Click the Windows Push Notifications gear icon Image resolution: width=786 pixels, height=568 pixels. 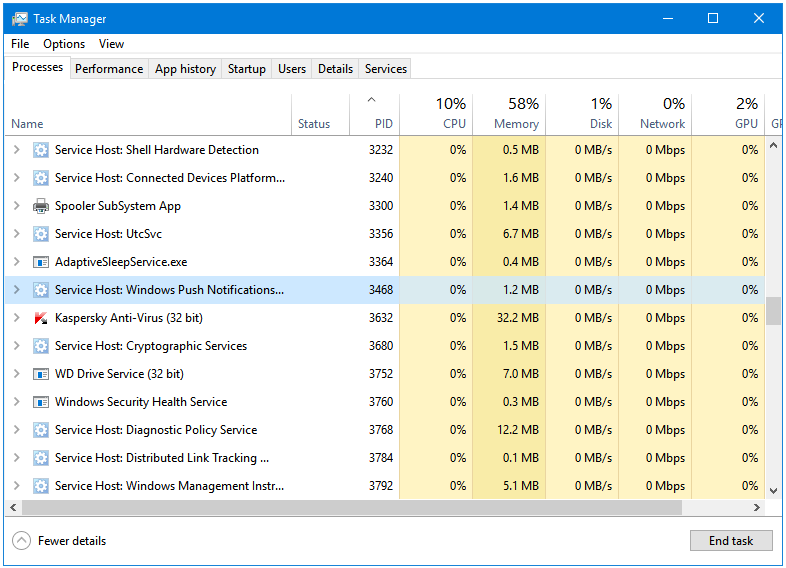[41, 290]
